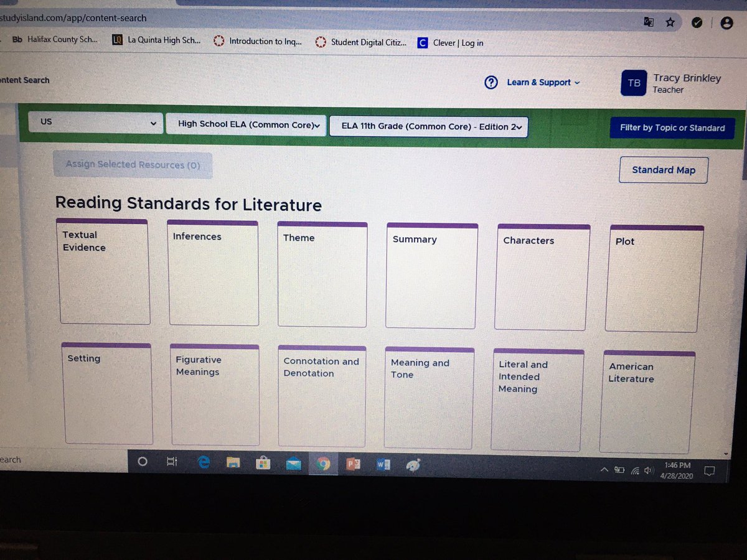
Task: Click the Learn & Support help icon
Action: click(491, 82)
